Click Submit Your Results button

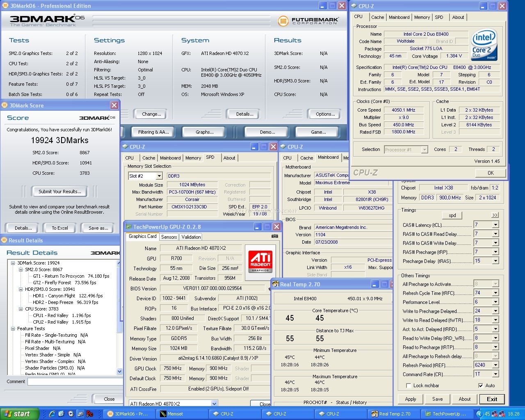click(x=60, y=192)
